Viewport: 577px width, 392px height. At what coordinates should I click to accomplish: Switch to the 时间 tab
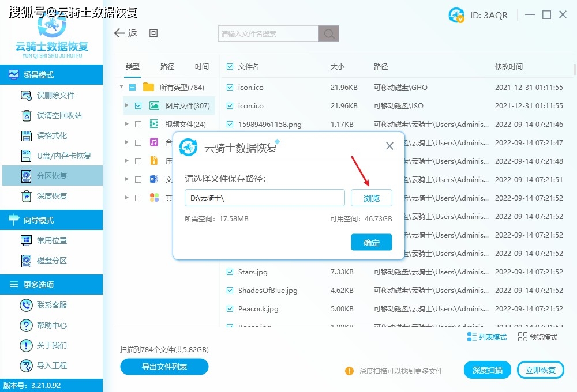coord(202,67)
